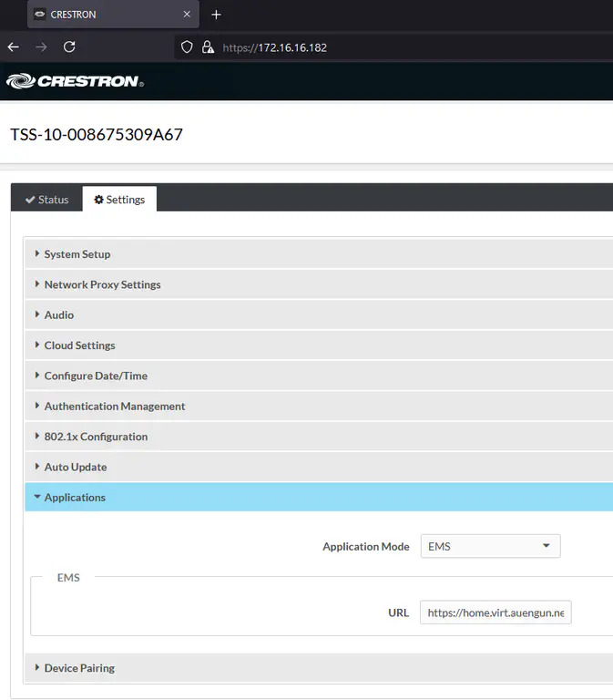
Task: Click the padlock site security icon
Action: coord(208,46)
